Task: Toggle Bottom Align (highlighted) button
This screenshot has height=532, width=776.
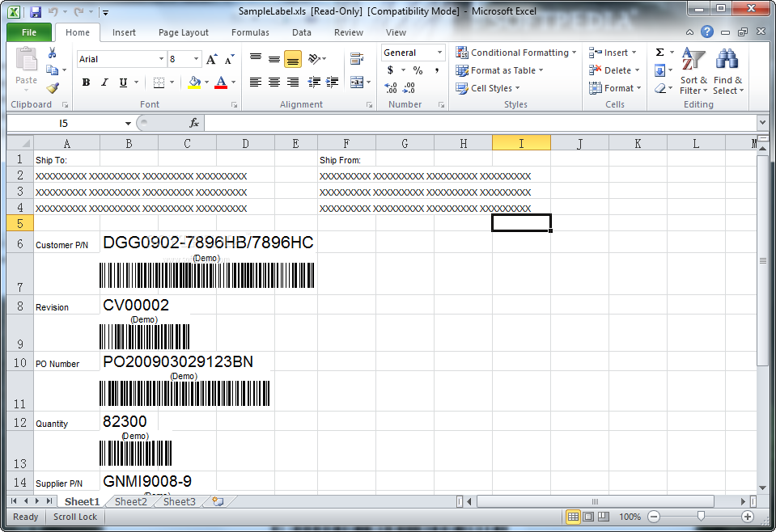Action: (293, 59)
